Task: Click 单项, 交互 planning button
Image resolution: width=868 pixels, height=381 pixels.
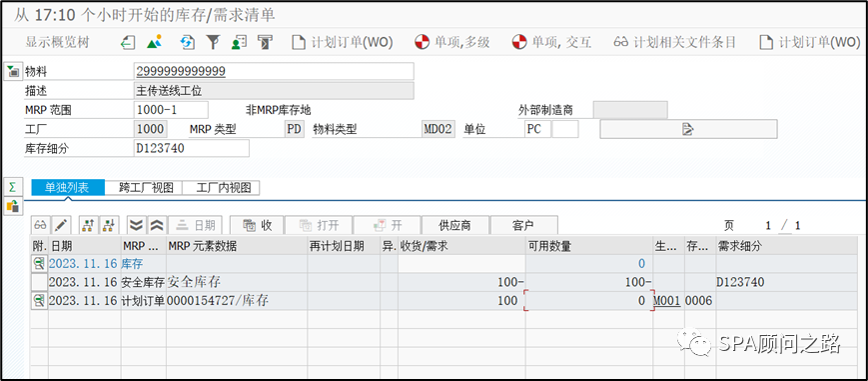Action: tap(551, 42)
